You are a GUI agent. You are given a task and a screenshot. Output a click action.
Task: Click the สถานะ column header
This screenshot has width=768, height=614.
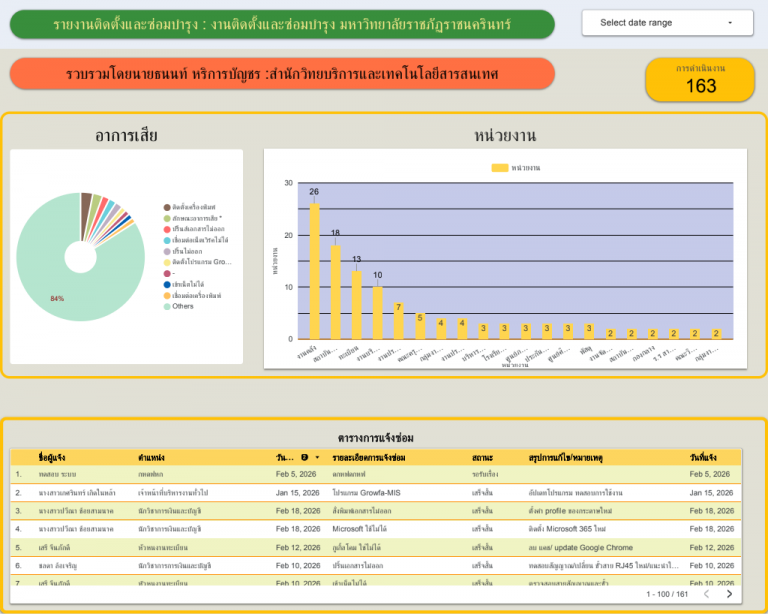(482, 458)
